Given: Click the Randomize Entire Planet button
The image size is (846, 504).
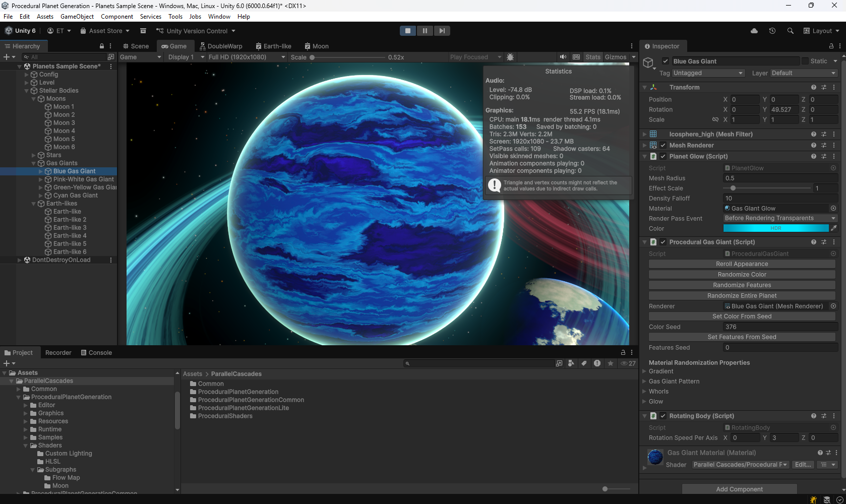Looking at the screenshot, I should tap(742, 295).
